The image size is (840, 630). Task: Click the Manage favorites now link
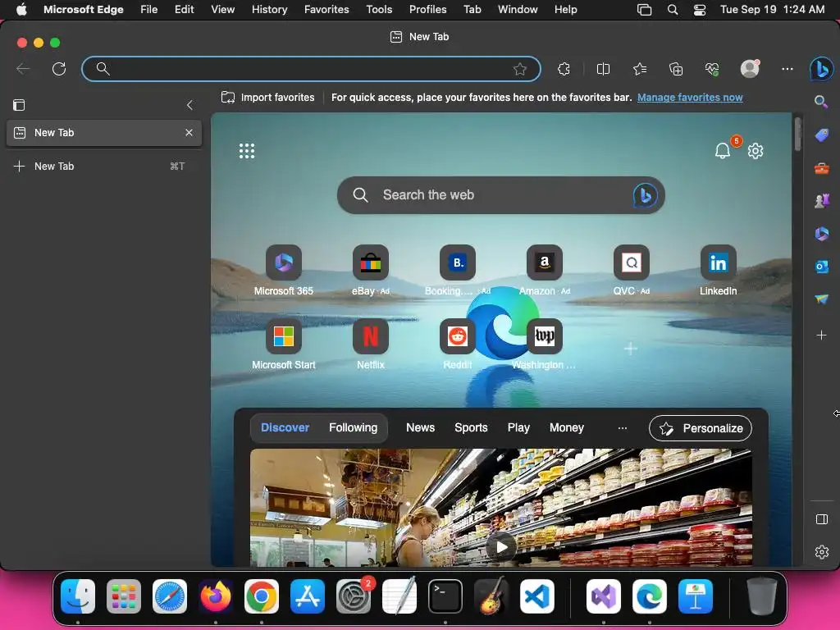[690, 98]
